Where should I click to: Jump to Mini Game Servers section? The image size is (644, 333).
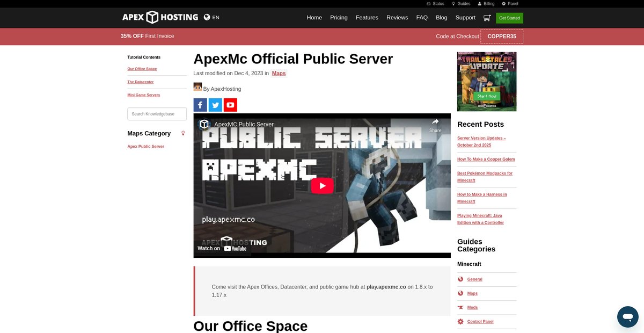pos(144,95)
